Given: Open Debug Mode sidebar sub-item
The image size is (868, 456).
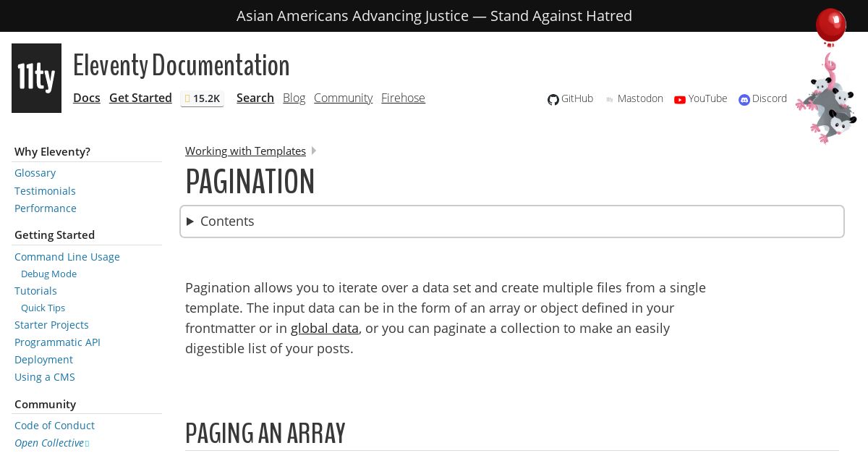Looking at the screenshot, I should pos(48,274).
